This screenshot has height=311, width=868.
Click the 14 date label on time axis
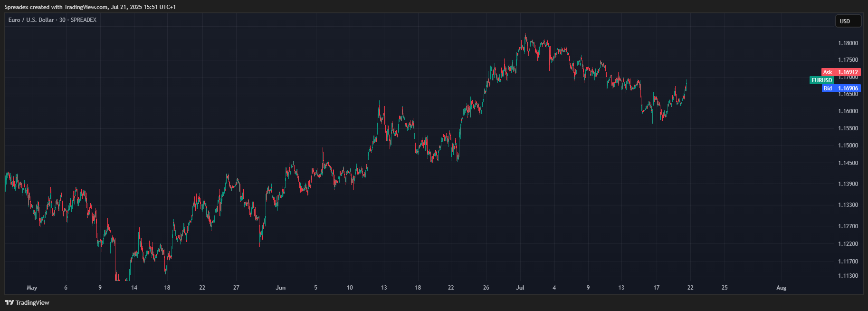click(134, 288)
